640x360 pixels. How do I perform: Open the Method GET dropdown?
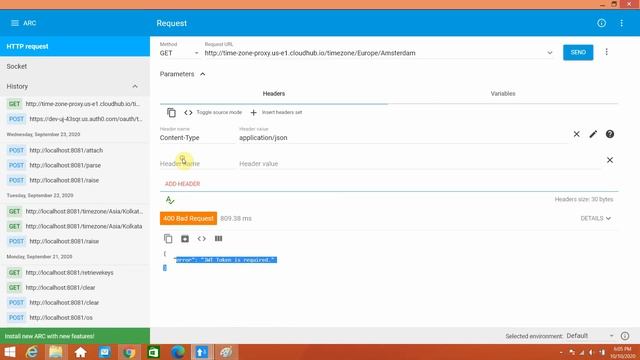point(179,53)
